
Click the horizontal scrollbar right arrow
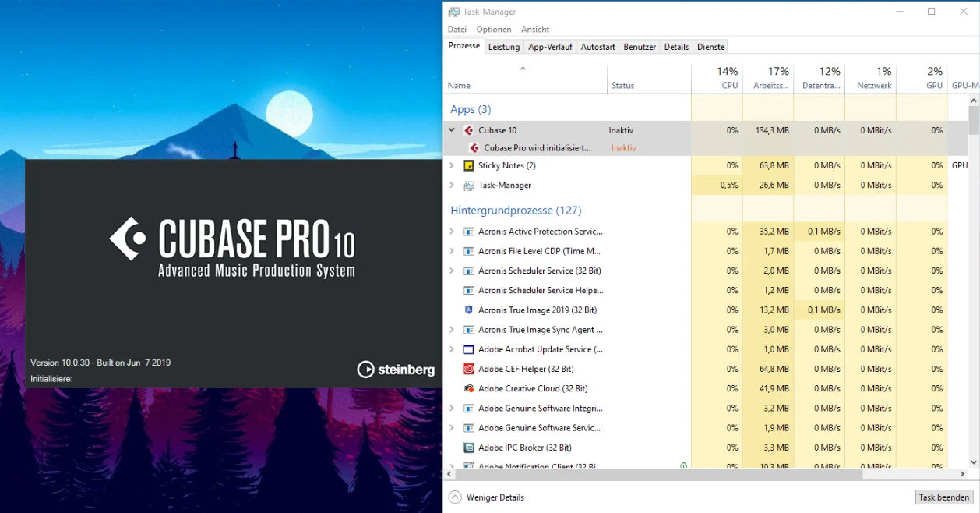point(962,474)
